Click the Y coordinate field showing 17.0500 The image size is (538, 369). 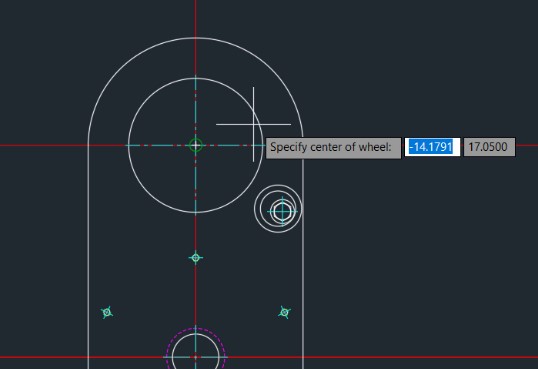click(489, 147)
